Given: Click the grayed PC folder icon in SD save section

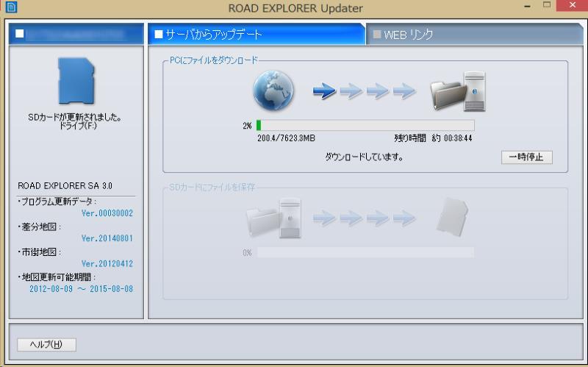Looking at the screenshot, I should [273, 218].
